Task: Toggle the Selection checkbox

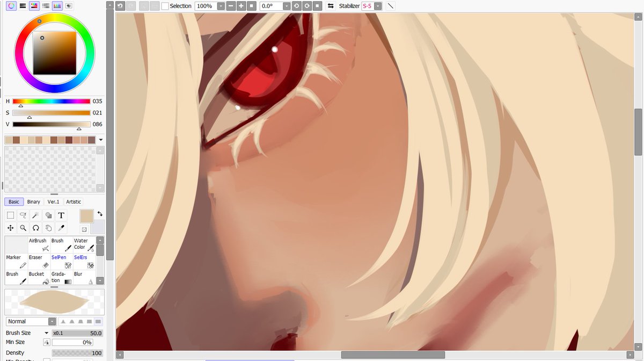Action: (165, 6)
